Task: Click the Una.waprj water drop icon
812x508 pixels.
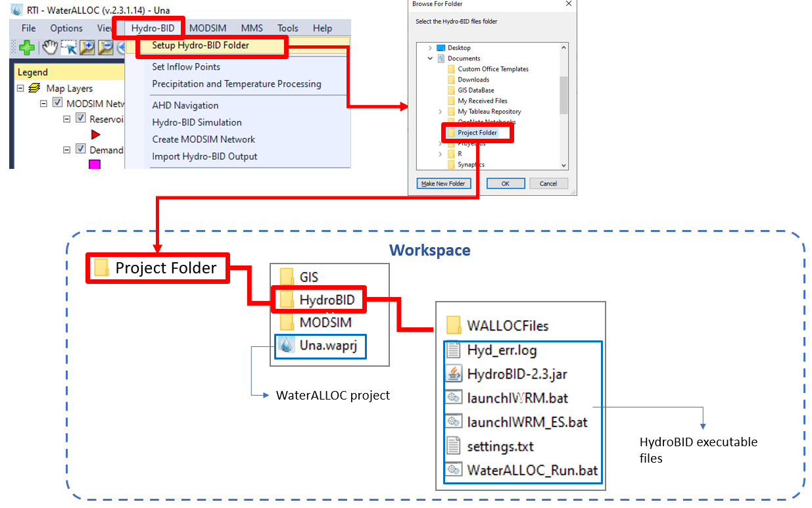Action: [287, 346]
